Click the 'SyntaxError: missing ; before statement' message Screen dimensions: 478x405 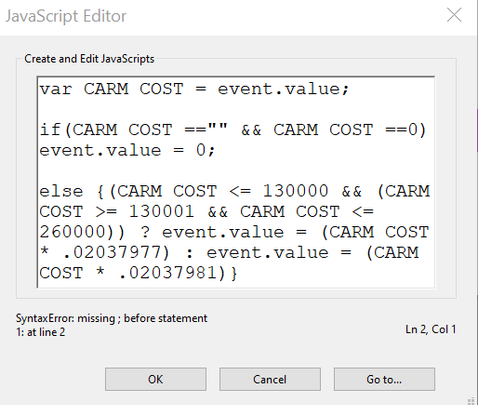tap(111, 318)
